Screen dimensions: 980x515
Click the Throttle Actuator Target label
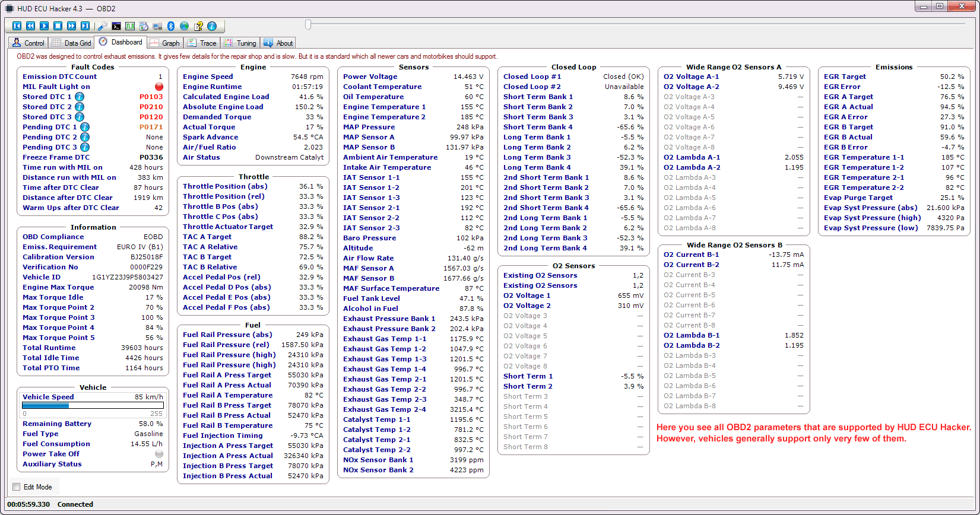(228, 227)
